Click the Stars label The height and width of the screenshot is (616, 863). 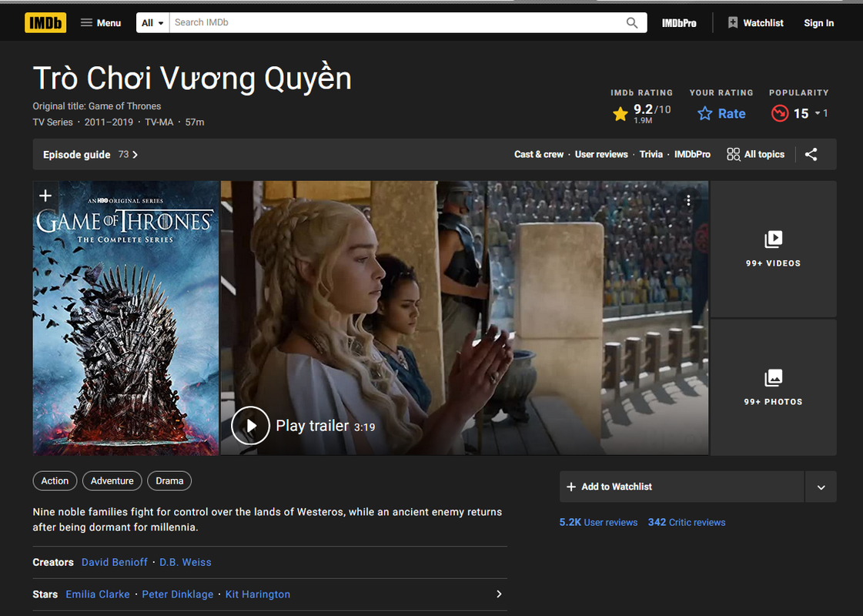[x=45, y=594]
